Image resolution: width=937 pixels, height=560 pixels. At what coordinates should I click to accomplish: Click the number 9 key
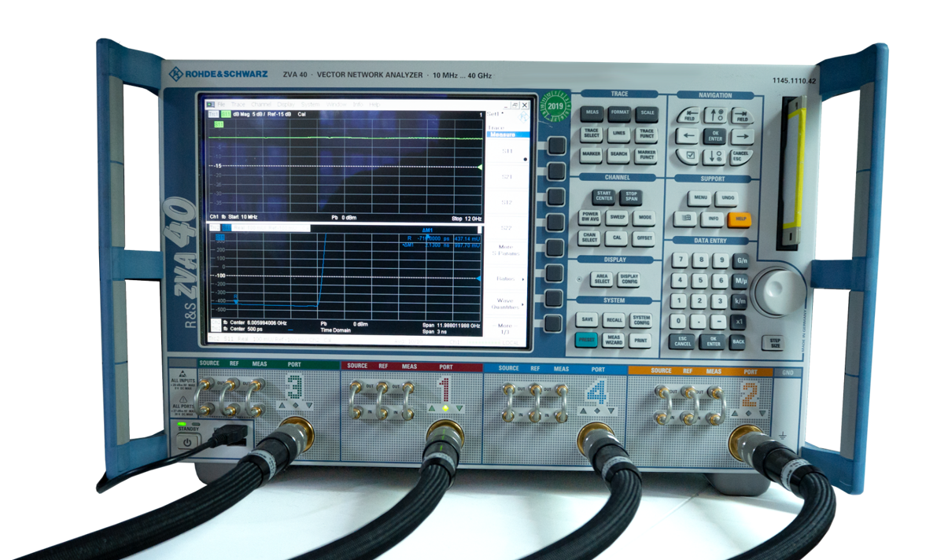point(722,260)
